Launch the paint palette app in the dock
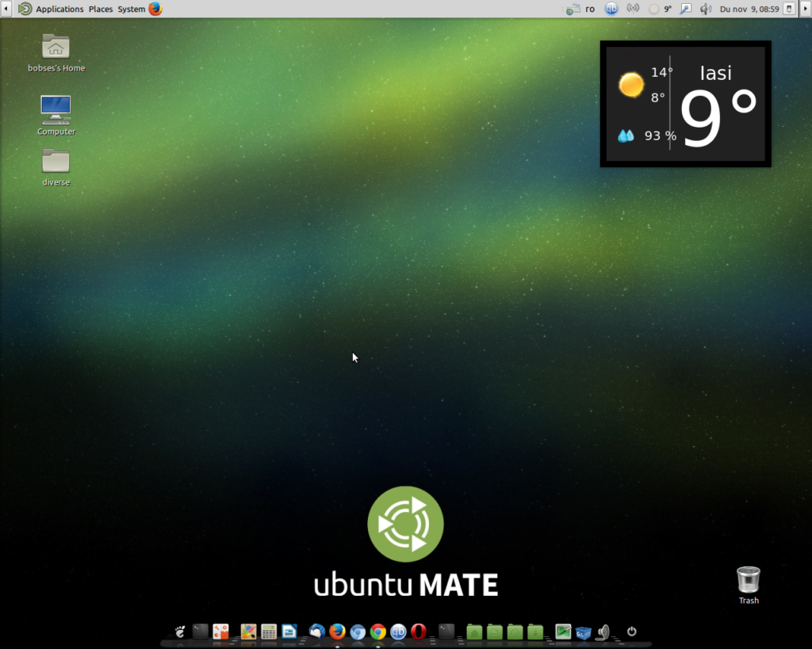This screenshot has width=812, height=649. tap(248, 632)
